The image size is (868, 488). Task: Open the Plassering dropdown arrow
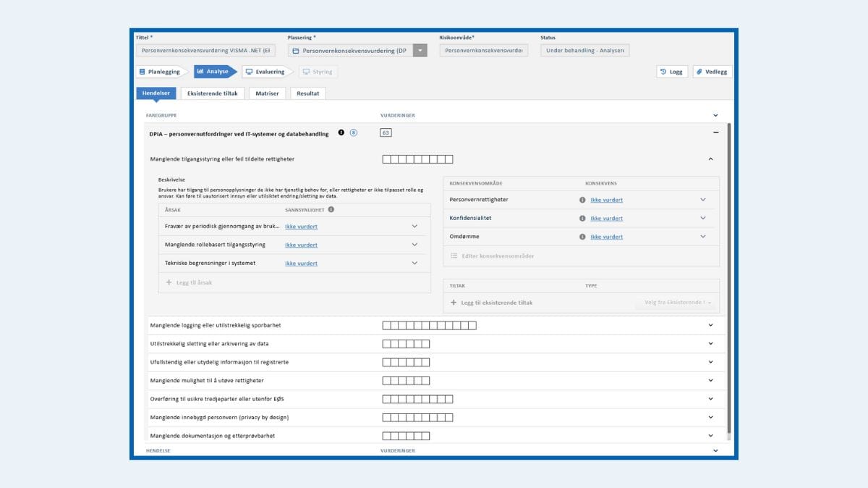pos(421,51)
